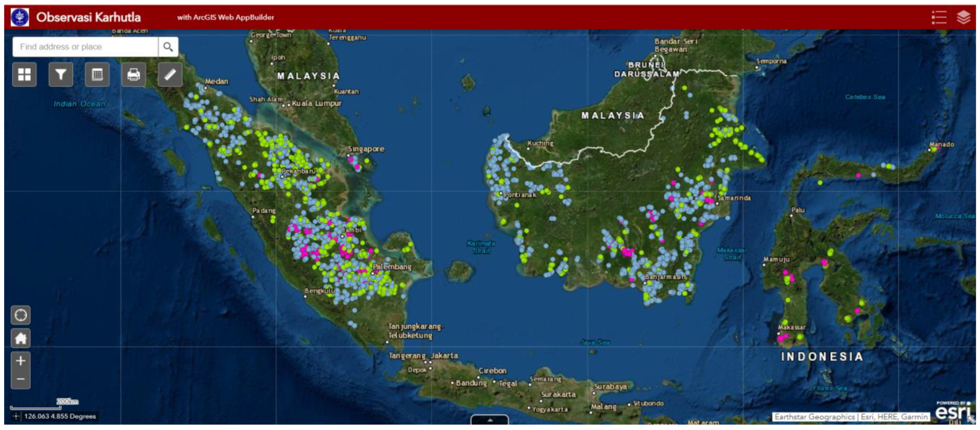Open the Measurement ruler widget

coord(170,74)
